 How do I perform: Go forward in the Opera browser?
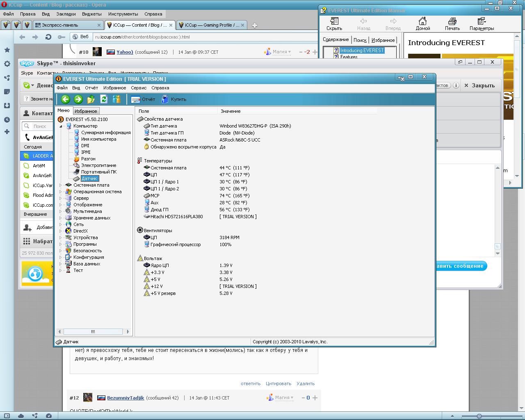pos(35,37)
